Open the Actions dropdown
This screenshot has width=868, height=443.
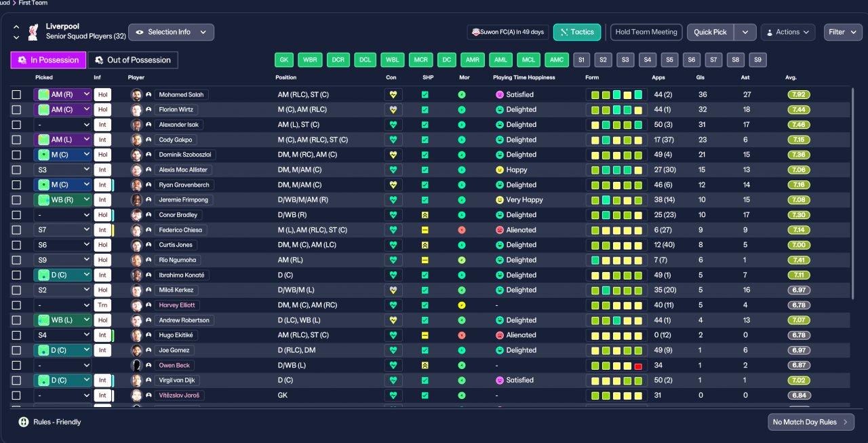click(x=788, y=32)
